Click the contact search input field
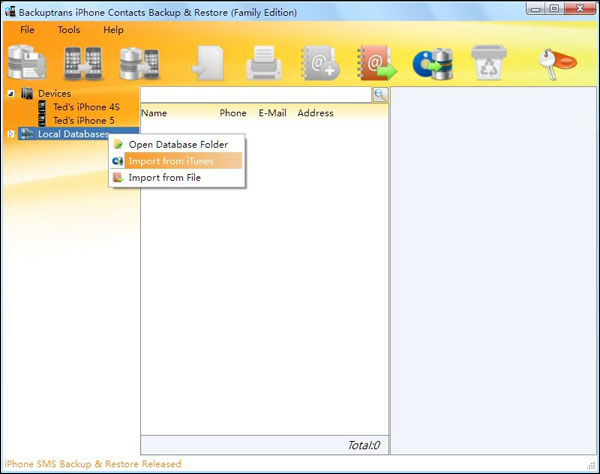 pyautogui.click(x=256, y=94)
